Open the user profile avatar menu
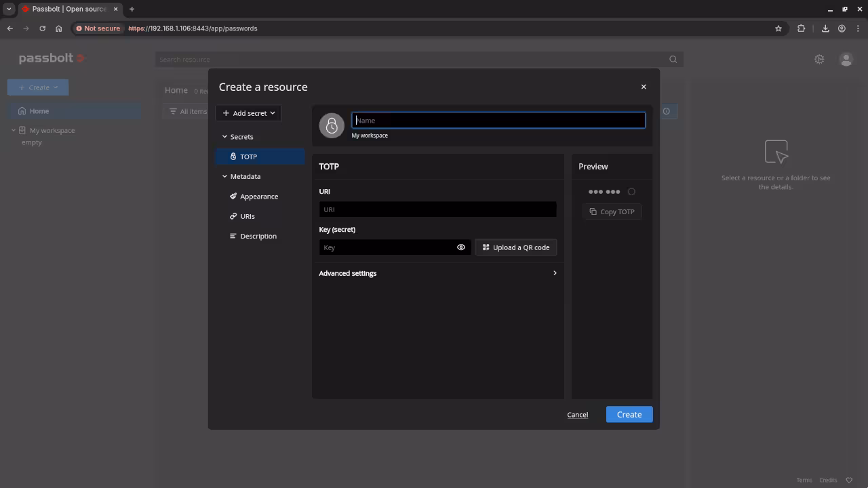The width and height of the screenshot is (868, 488). pyautogui.click(x=846, y=60)
